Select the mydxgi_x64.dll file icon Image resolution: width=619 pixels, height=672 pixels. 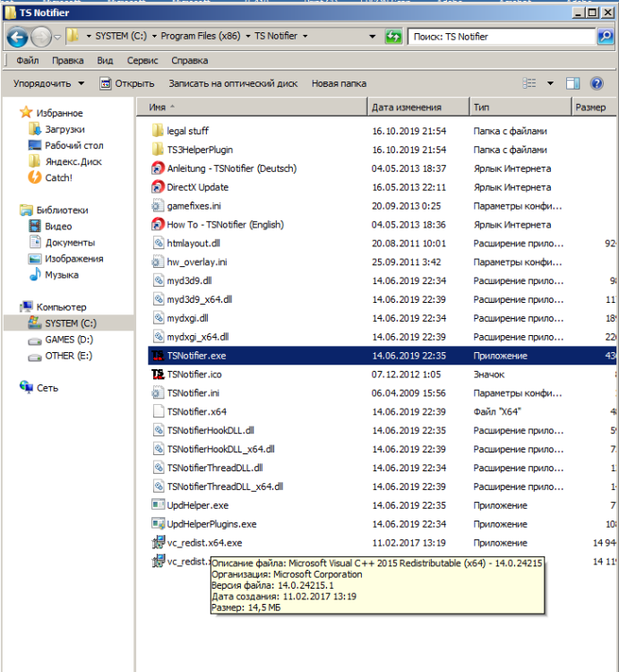coord(158,336)
